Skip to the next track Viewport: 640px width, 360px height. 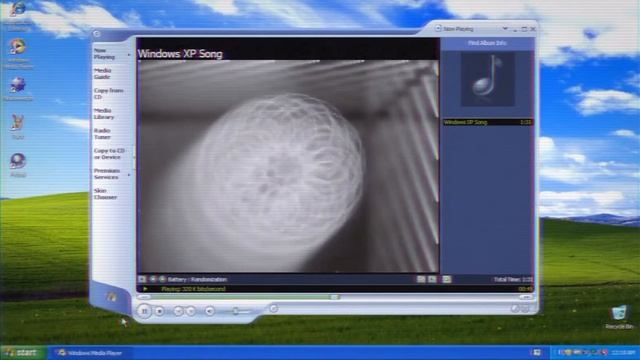[x=190, y=311]
